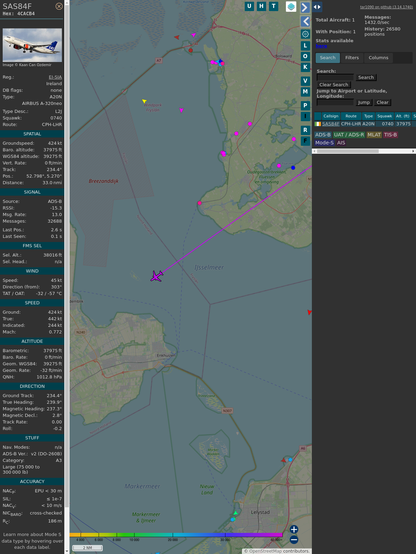Screen dimensions: 416x554
Task: Click the Hex 4CACB4 text
Action: tap(19, 14)
